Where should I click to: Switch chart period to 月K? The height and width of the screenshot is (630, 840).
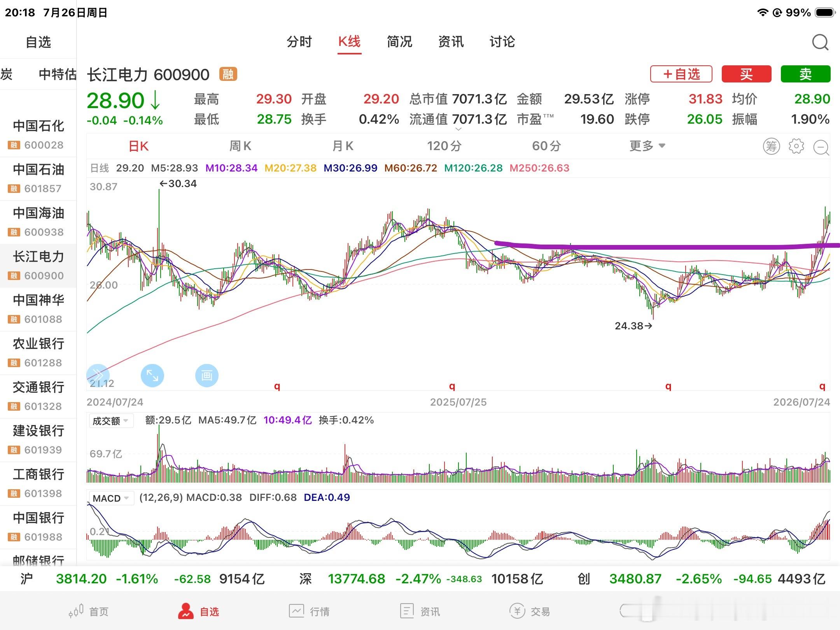(x=343, y=146)
